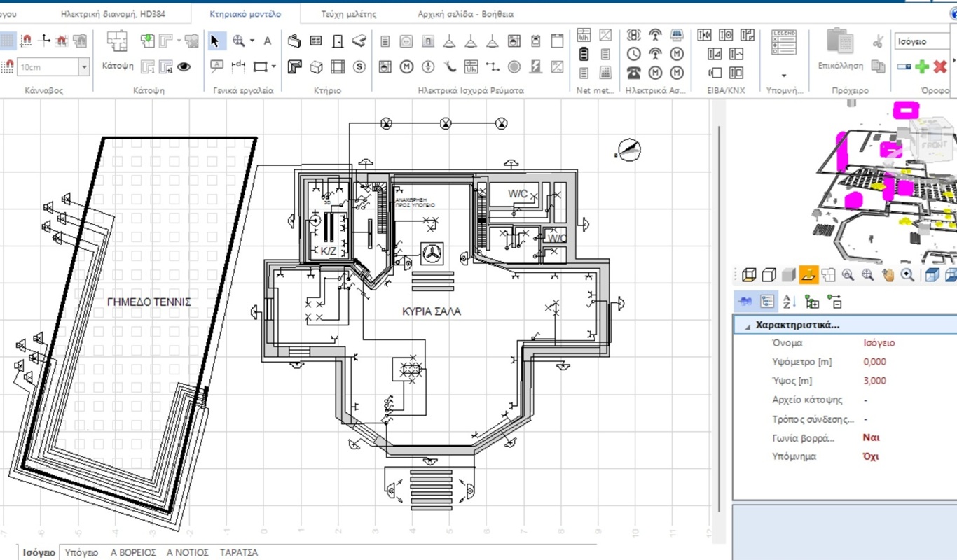The image size is (957, 560).
Task: Expand all property tree nodes icon
Action: (x=812, y=302)
